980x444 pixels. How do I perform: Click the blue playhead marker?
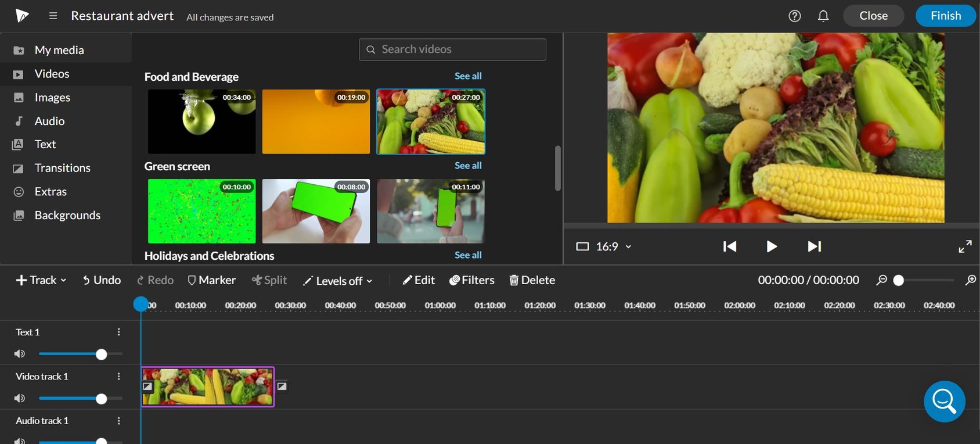point(141,304)
